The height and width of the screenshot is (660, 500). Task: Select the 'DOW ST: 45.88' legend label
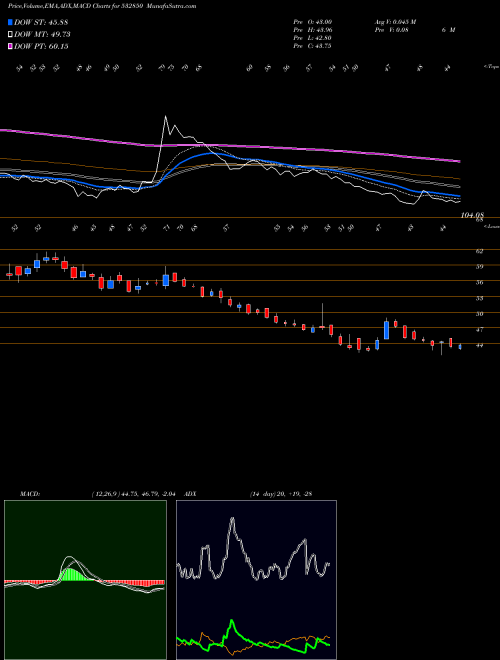(x=41, y=22)
